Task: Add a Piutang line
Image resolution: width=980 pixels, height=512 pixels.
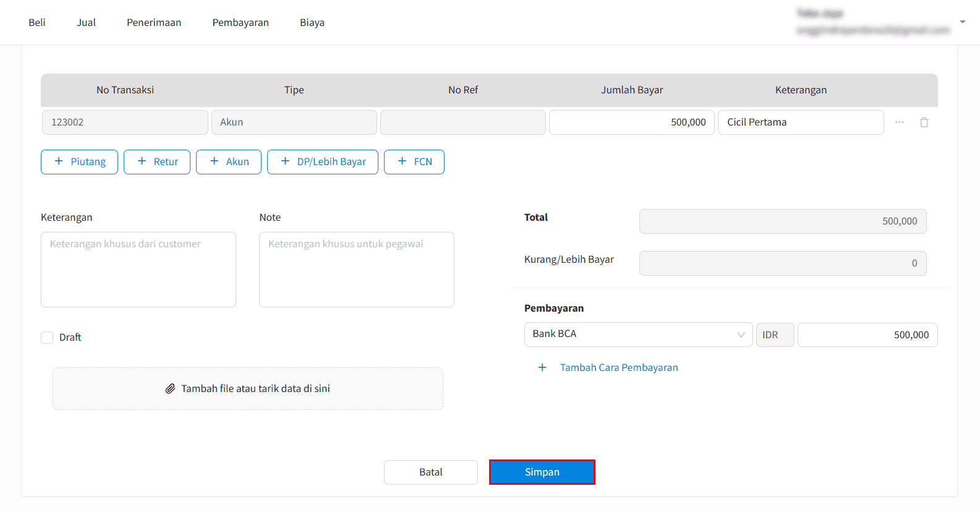Action: 79,162
